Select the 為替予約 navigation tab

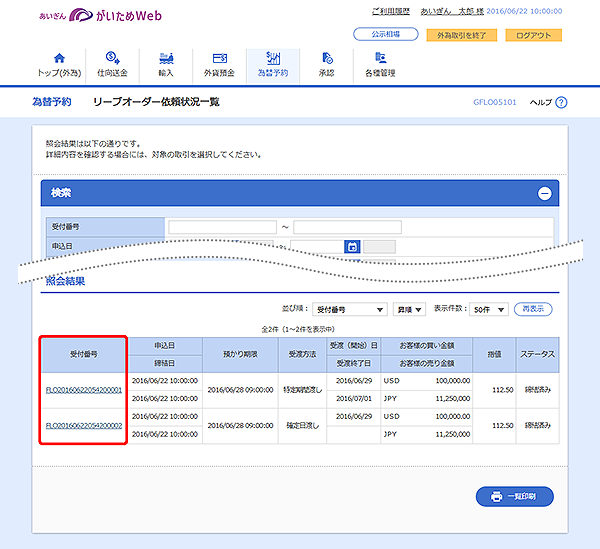tap(273, 65)
